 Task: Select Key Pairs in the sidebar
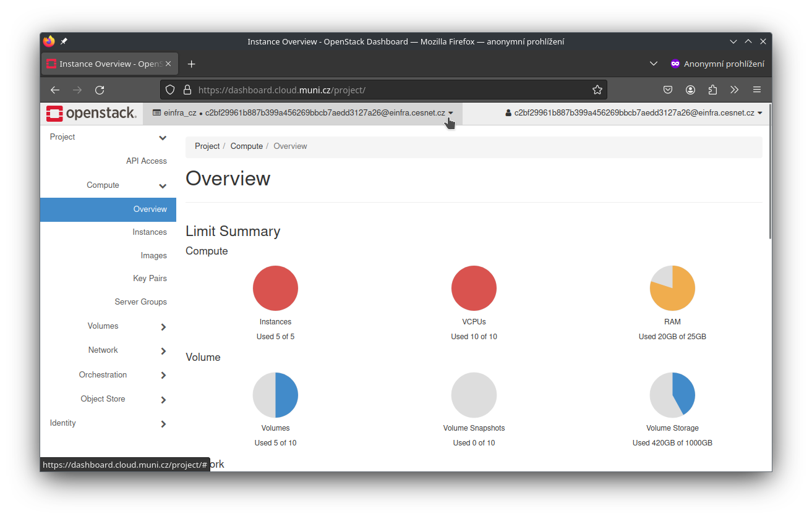point(150,279)
